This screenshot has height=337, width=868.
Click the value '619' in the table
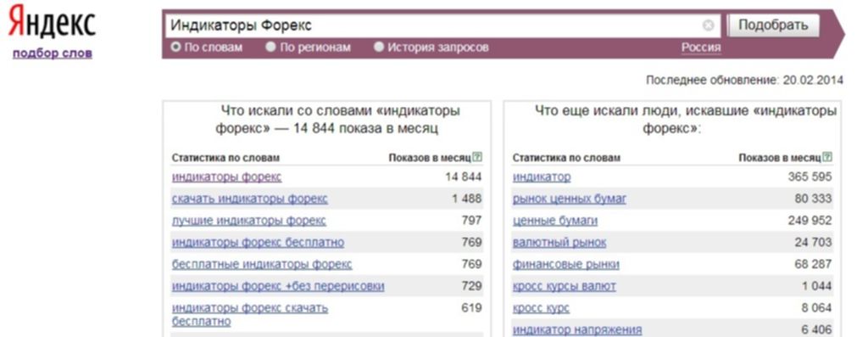(x=471, y=308)
